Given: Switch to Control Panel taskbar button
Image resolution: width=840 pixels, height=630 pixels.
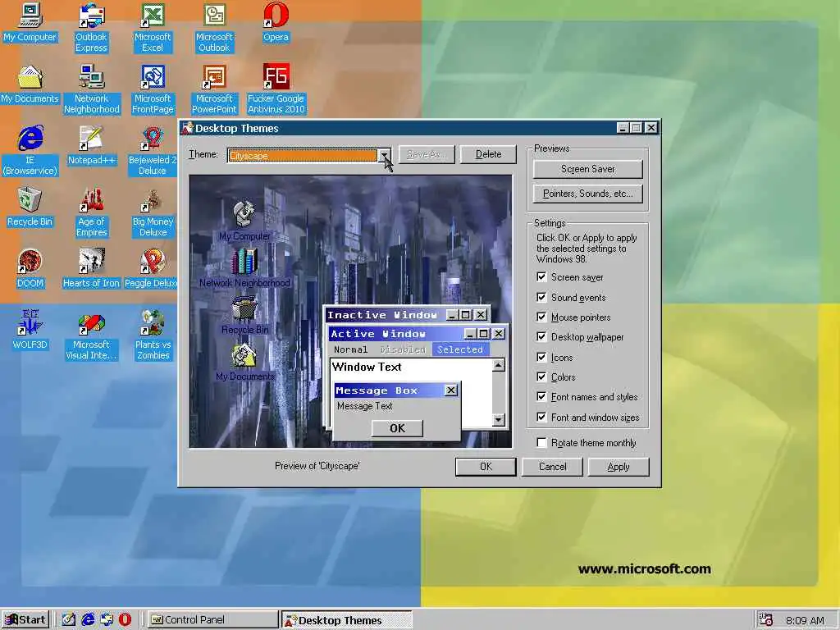Looking at the screenshot, I should click(x=212, y=620).
